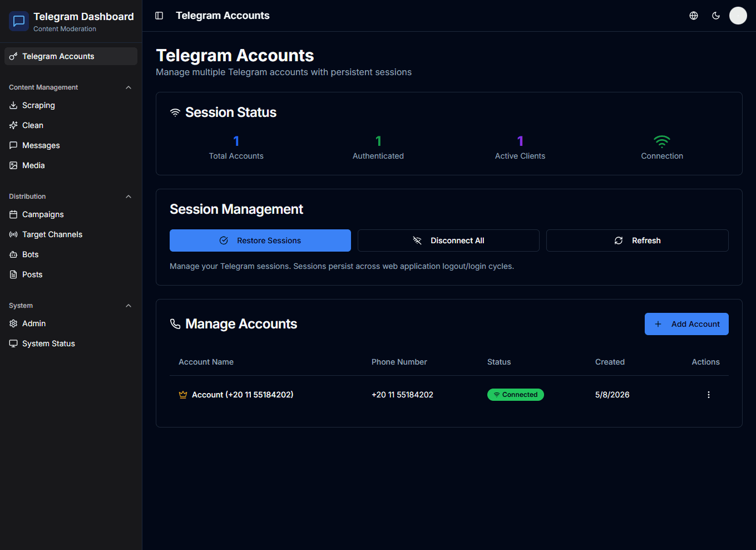Click the crown icon on the account row

[183, 395]
